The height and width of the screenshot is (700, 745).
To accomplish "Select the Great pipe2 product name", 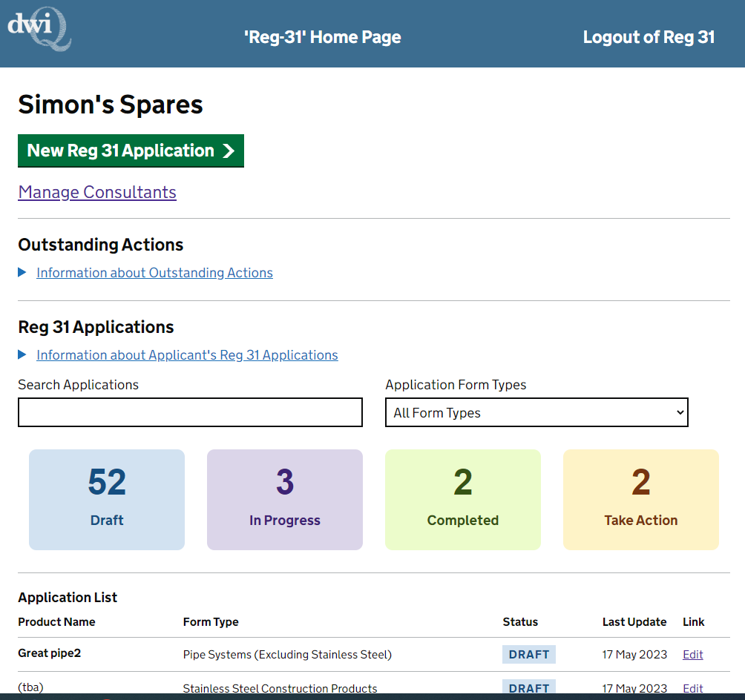I will pyautogui.click(x=49, y=653).
